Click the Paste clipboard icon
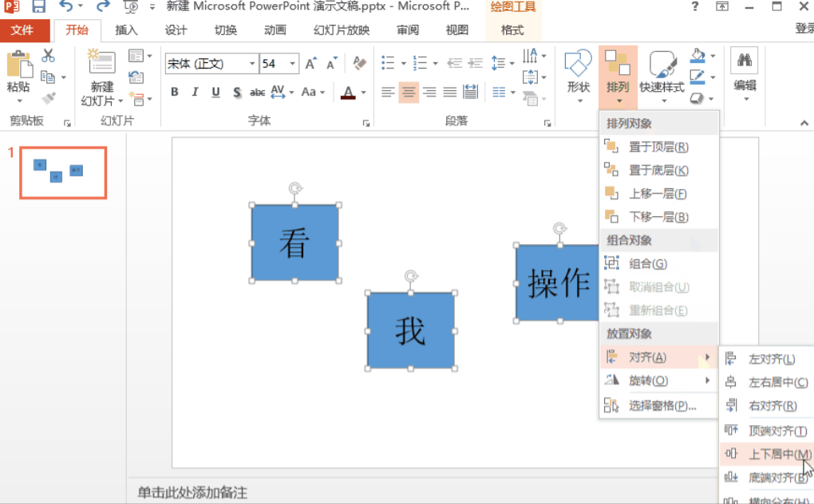Screen dimensions: 814x504 [19, 65]
